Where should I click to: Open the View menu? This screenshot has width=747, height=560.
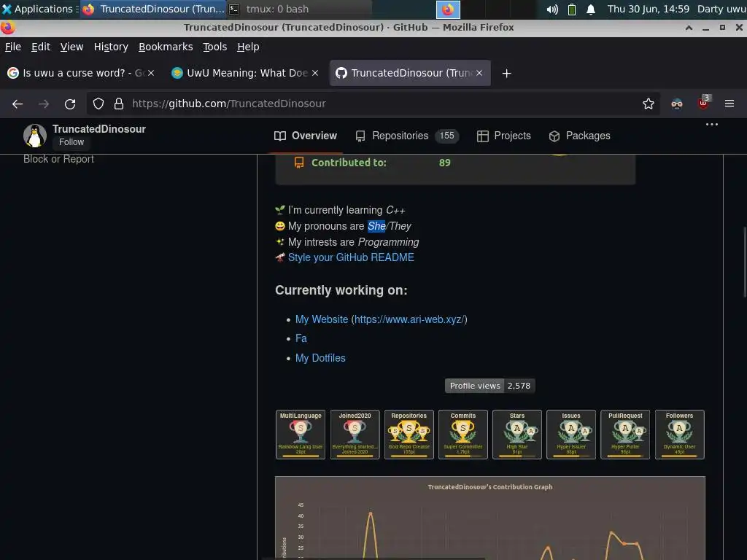point(71,47)
